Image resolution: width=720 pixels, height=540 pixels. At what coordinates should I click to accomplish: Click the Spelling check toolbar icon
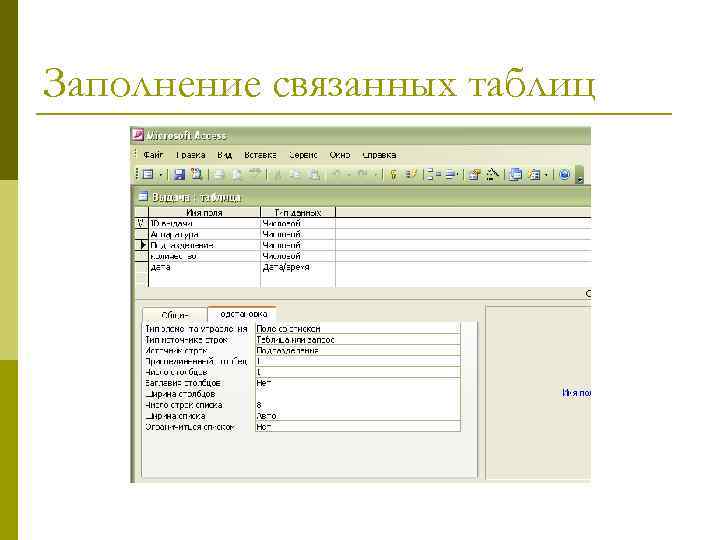(254, 174)
